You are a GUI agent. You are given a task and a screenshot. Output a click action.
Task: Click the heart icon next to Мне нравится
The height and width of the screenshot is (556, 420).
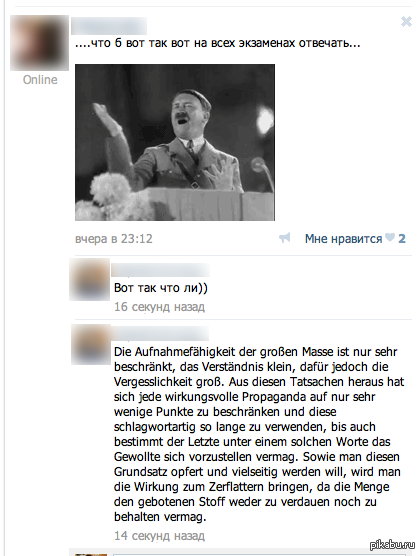click(x=390, y=237)
